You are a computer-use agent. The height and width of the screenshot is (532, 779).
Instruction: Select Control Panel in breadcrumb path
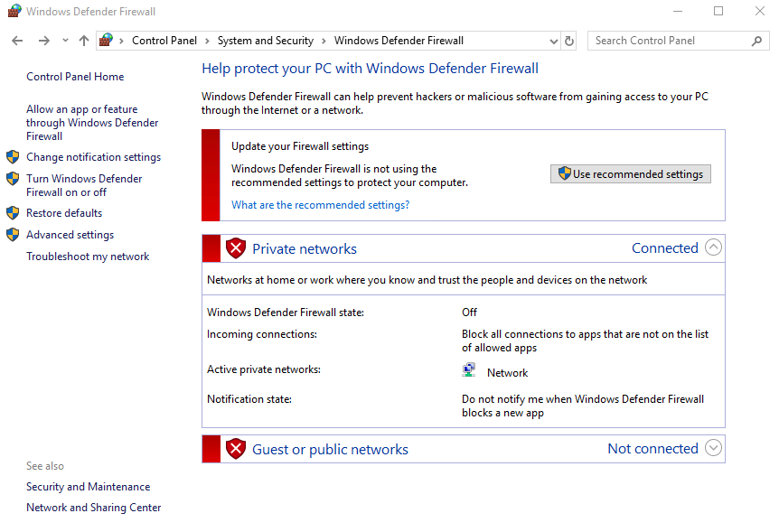(164, 41)
